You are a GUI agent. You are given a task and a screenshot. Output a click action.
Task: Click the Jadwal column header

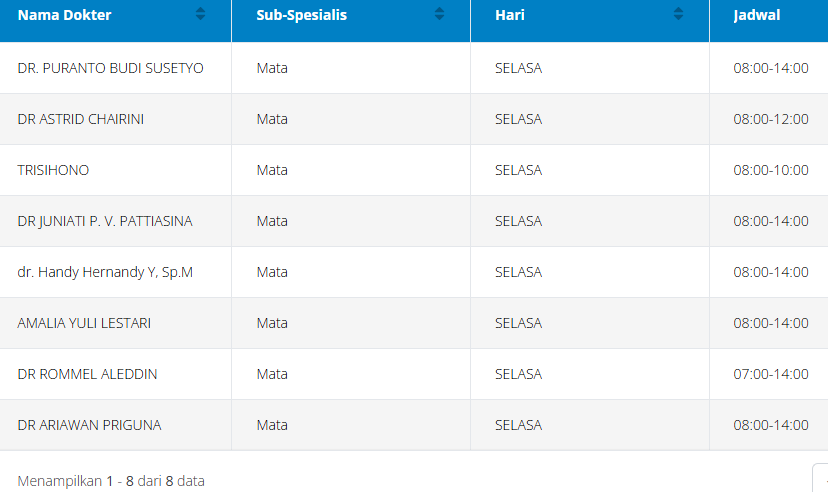pyautogui.click(x=757, y=15)
